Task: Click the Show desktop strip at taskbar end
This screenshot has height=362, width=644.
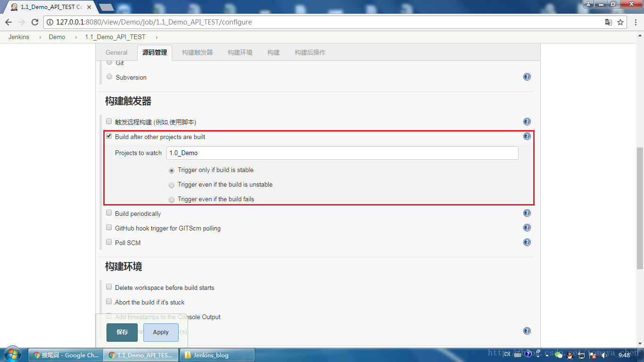Action: [641, 355]
